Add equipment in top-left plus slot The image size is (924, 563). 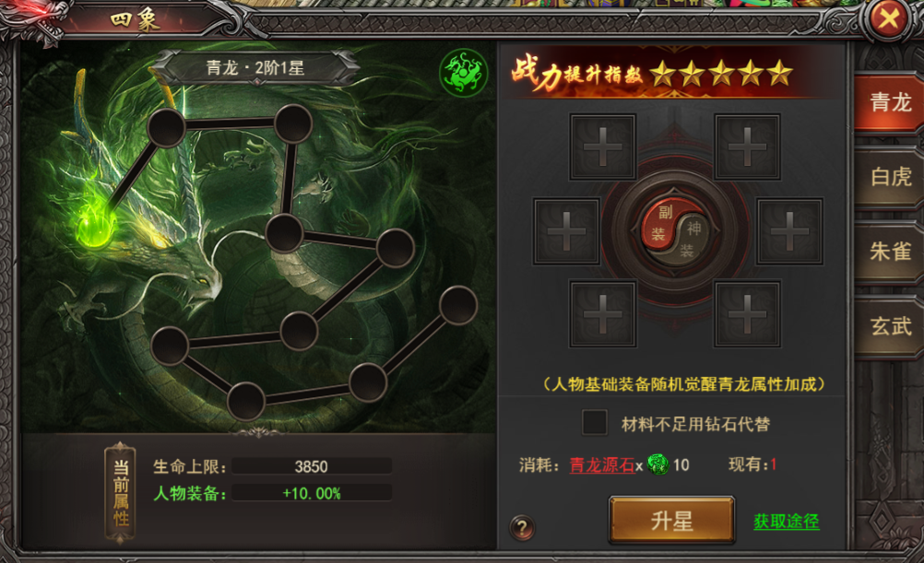(602, 147)
